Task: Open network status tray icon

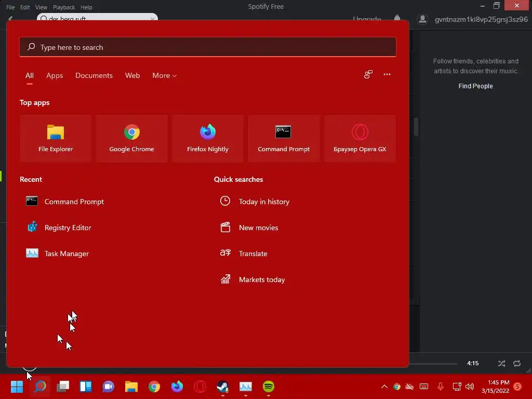Action: pos(457,387)
